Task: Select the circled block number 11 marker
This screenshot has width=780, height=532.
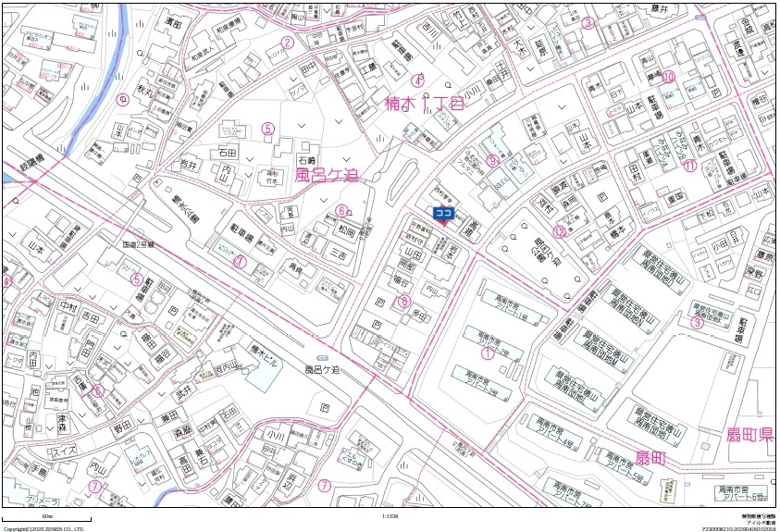Action: coord(689,166)
